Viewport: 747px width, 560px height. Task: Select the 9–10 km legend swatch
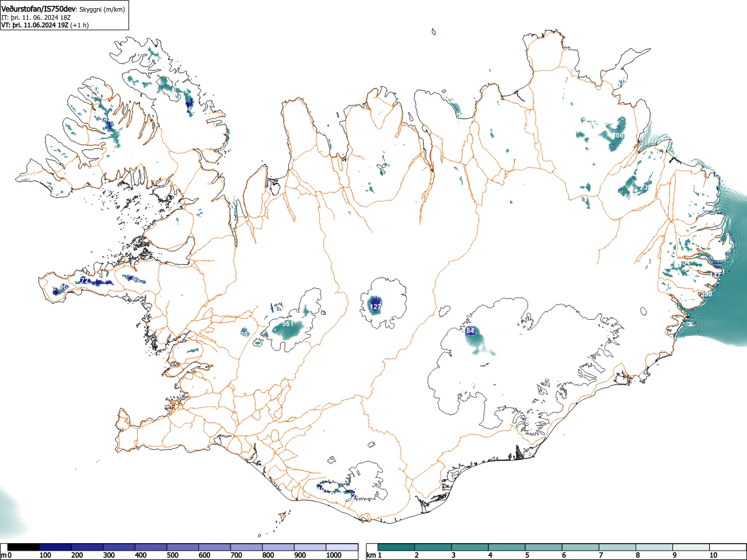pos(691,547)
